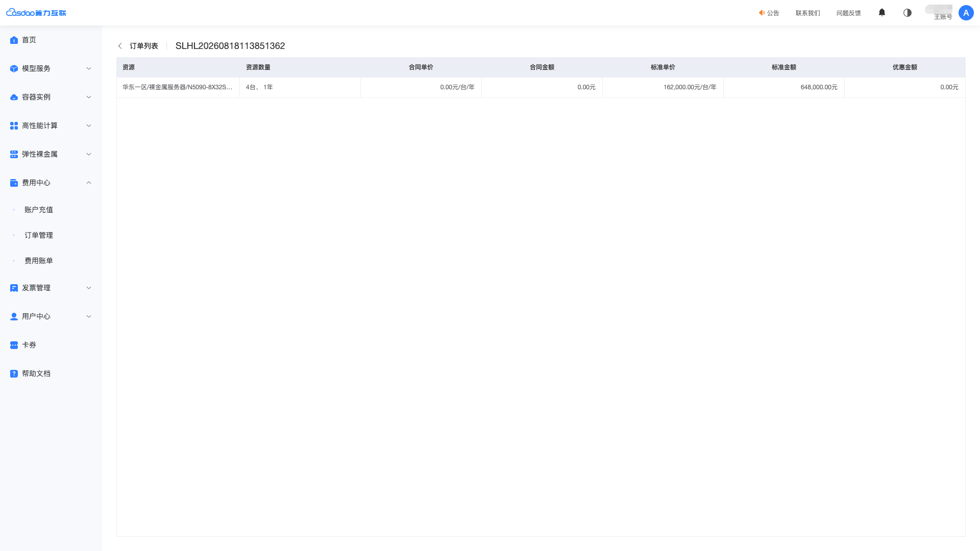Open the notifications bell
This screenshot has height=551, width=980.
point(881,12)
